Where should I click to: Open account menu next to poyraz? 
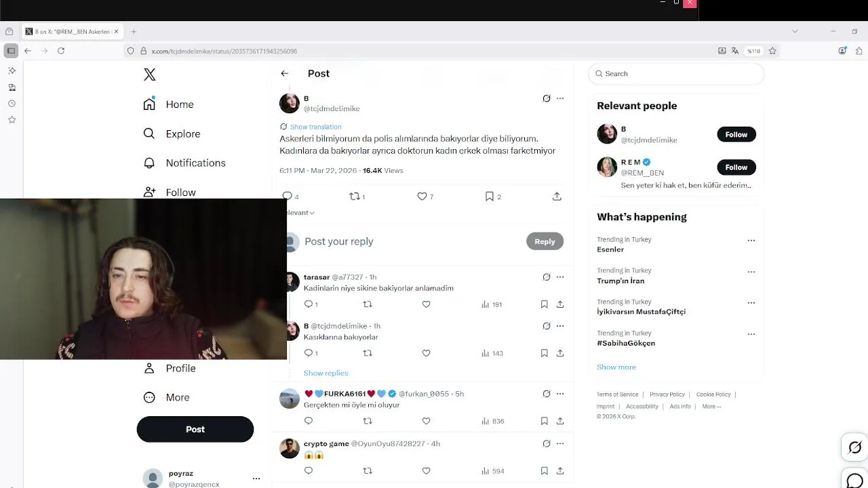point(256,479)
